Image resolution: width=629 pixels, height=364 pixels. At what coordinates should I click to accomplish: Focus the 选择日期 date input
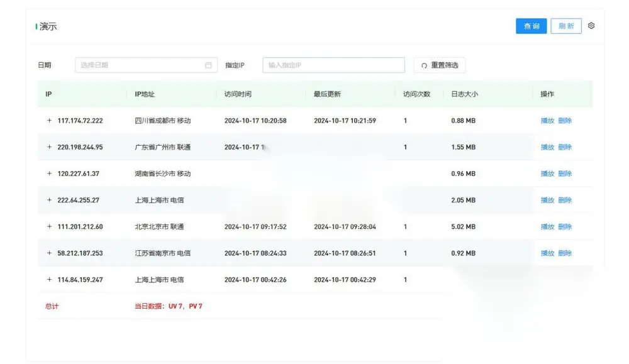pyautogui.click(x=146, y=65)
